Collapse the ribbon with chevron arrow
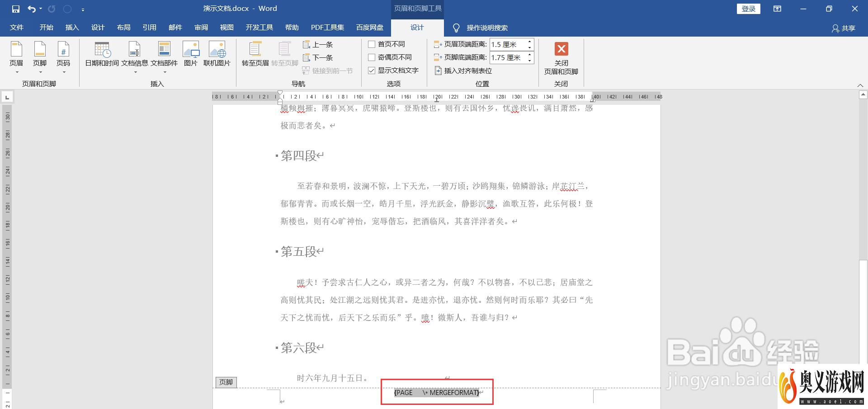Image resolution: width=868 pixels, height=409 pixels. click(x=860, y=85)
